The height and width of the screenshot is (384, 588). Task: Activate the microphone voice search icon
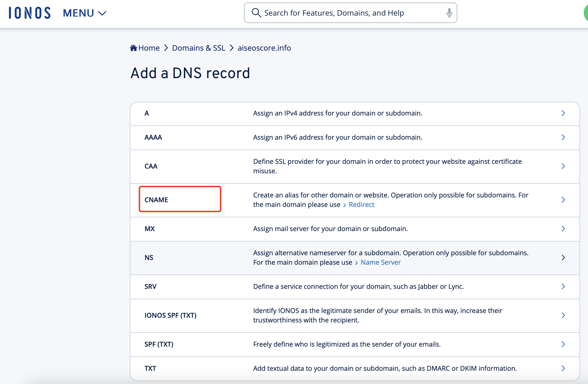pos(449,13)
